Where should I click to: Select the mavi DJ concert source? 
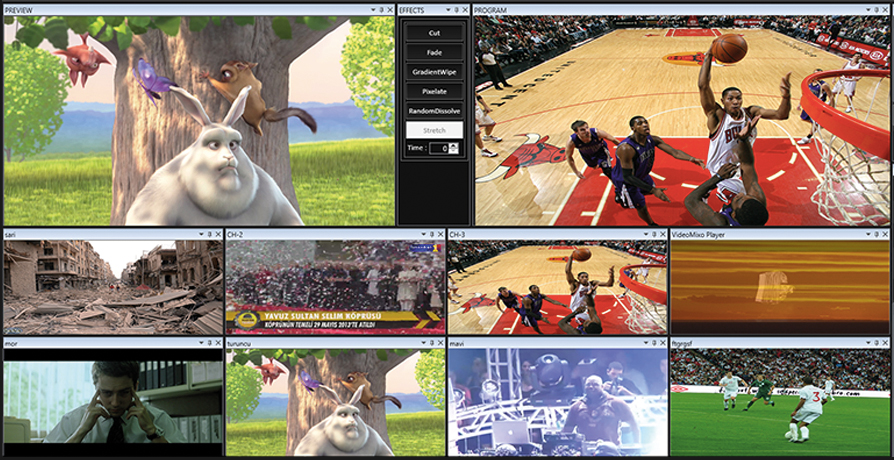click(x=557, y=402)
